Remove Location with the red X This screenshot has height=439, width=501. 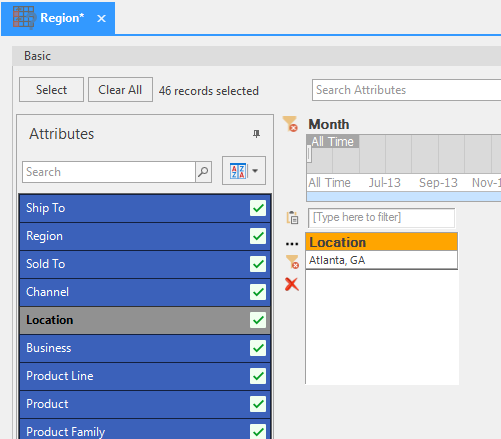(x=292, y=284)
